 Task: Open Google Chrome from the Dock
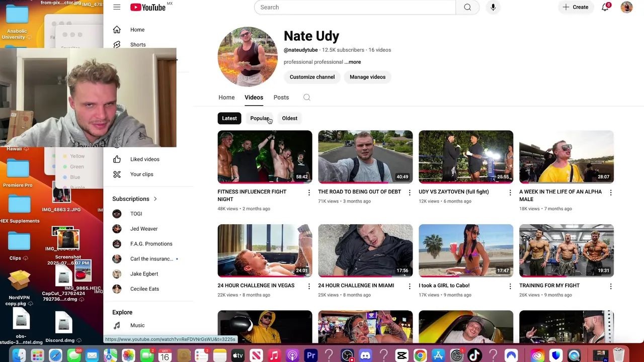pos(420,355)
